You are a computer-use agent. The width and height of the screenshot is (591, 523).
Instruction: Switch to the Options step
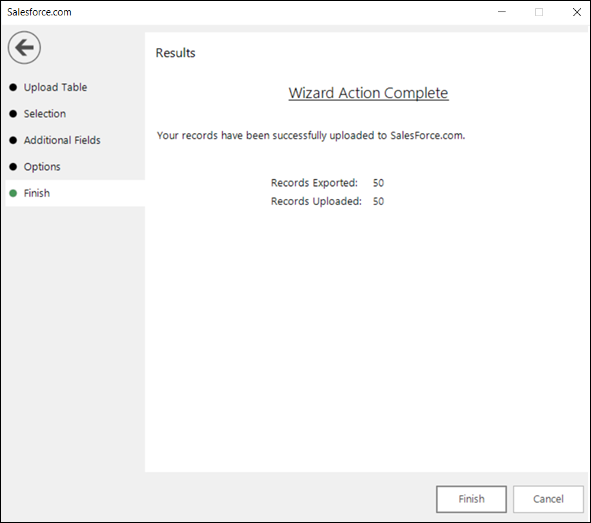(x=42, y=167)
